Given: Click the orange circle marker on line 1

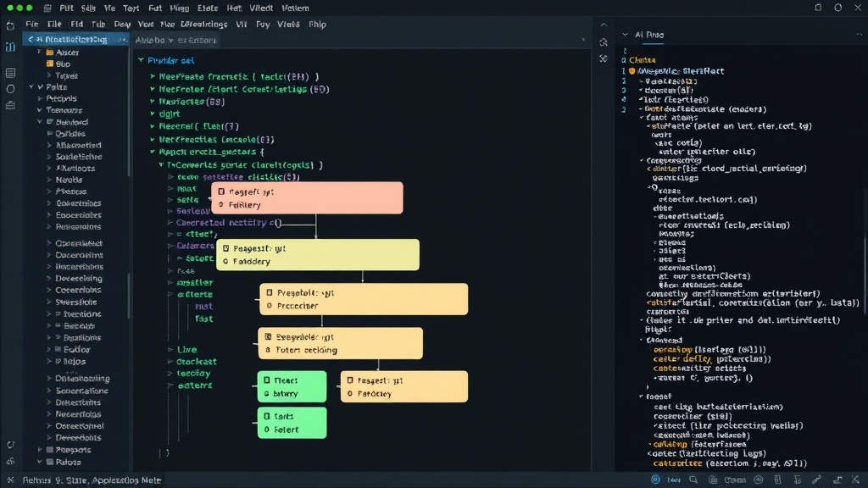Looking at the screenshot, I should [632, 71].
